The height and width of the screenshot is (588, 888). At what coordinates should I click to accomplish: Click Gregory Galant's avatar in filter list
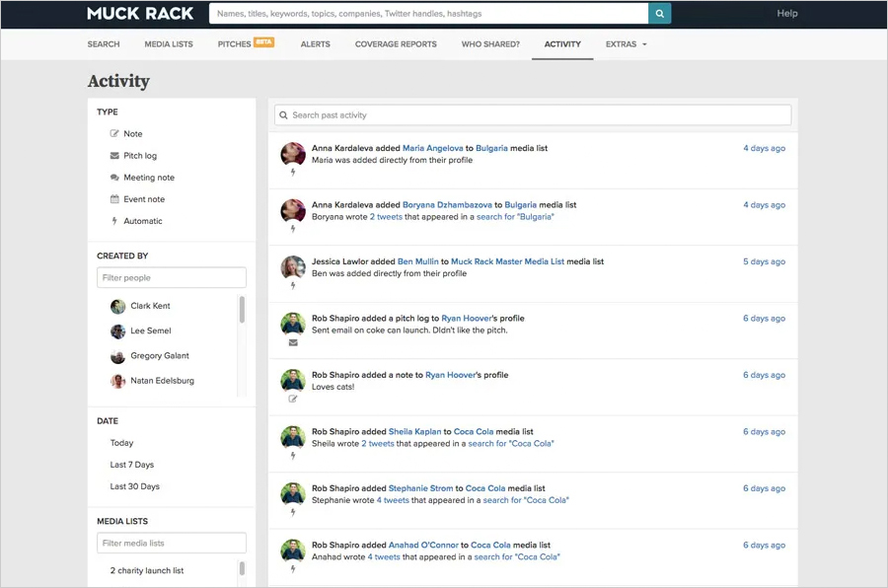coord(117,356)
